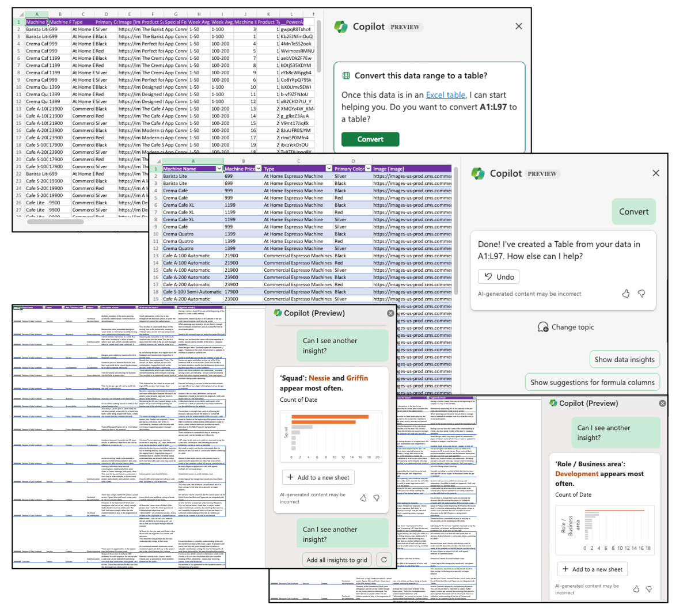Open the Primary Color filter dropdown
Image resolution: width=691 pixels, height=616 pixels.
[369, 169]
